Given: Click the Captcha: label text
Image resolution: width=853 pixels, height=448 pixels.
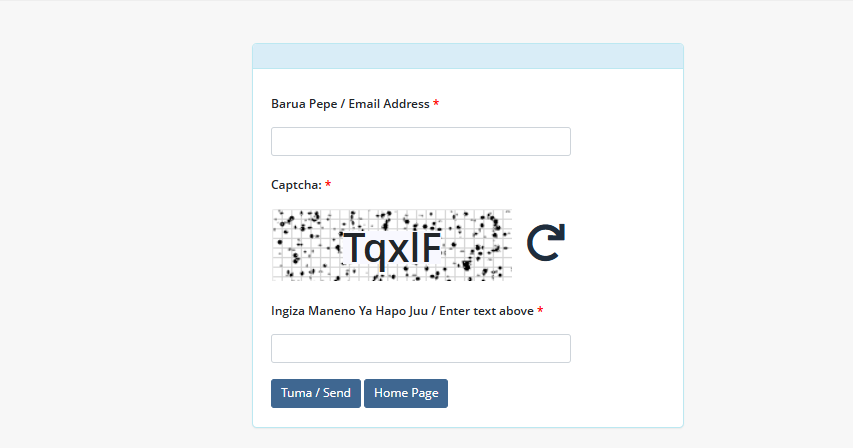Looking at the screenshot, I should 296,185.
